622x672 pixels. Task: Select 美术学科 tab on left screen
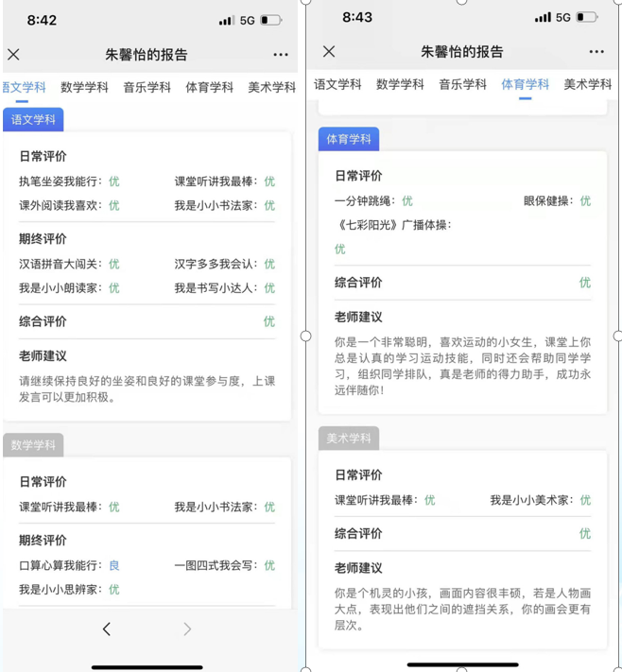[272, 88]
